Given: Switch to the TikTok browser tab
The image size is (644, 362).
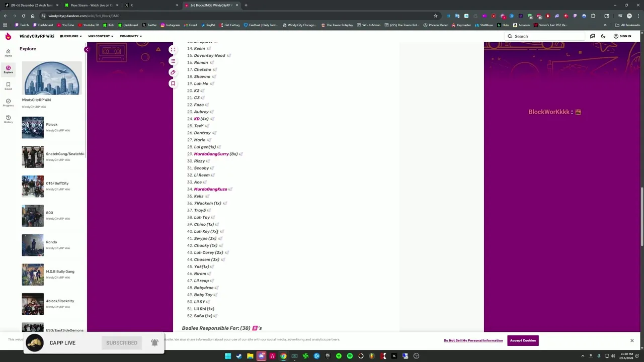Looking at the screenshot, I should coord(30,5).
